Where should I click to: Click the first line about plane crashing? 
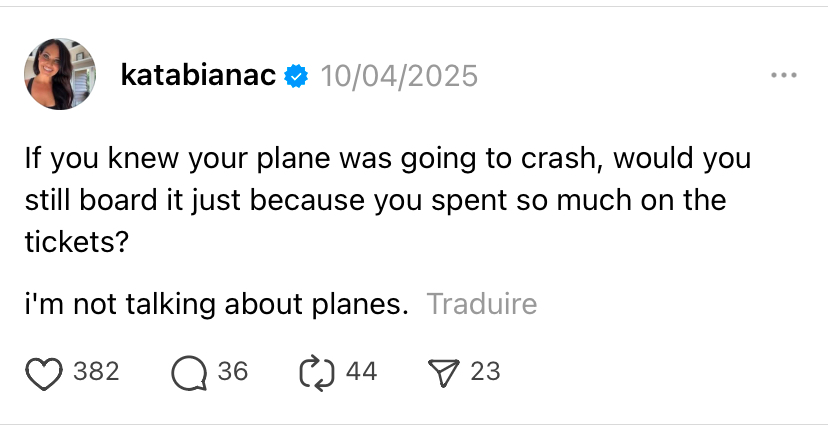tap(387, 160)
